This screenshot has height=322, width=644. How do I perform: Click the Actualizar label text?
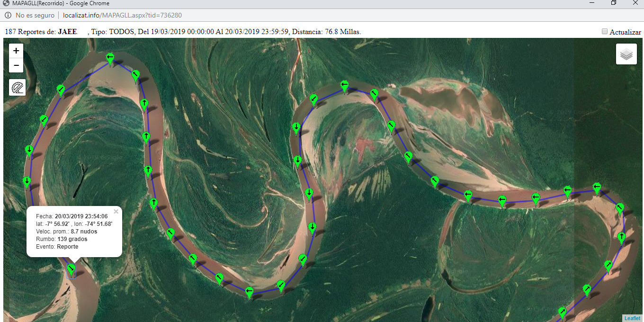pos(625,32)
